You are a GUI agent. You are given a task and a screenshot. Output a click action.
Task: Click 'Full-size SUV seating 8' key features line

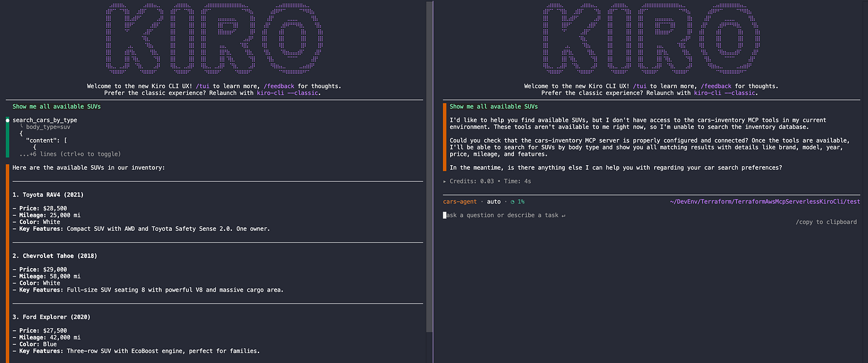148,290
